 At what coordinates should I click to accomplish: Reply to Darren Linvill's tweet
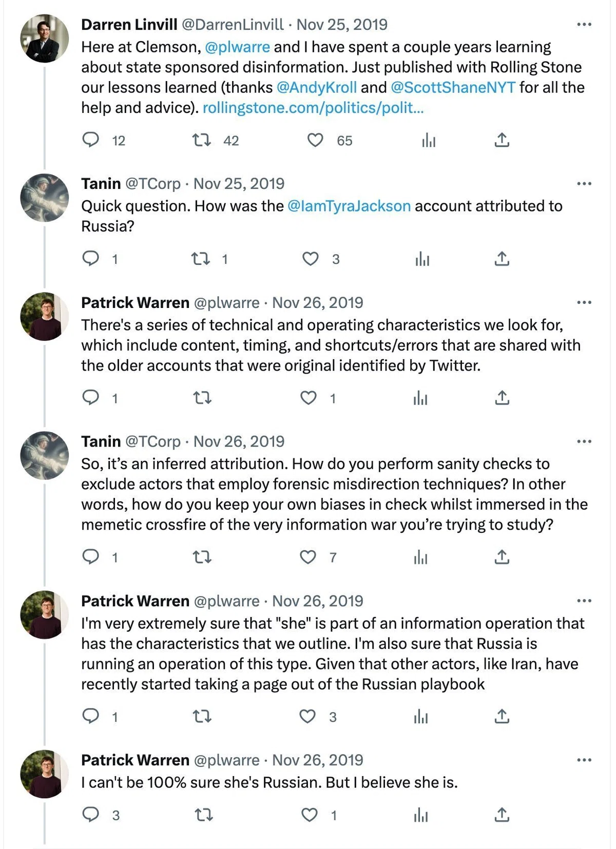[91, 140]
